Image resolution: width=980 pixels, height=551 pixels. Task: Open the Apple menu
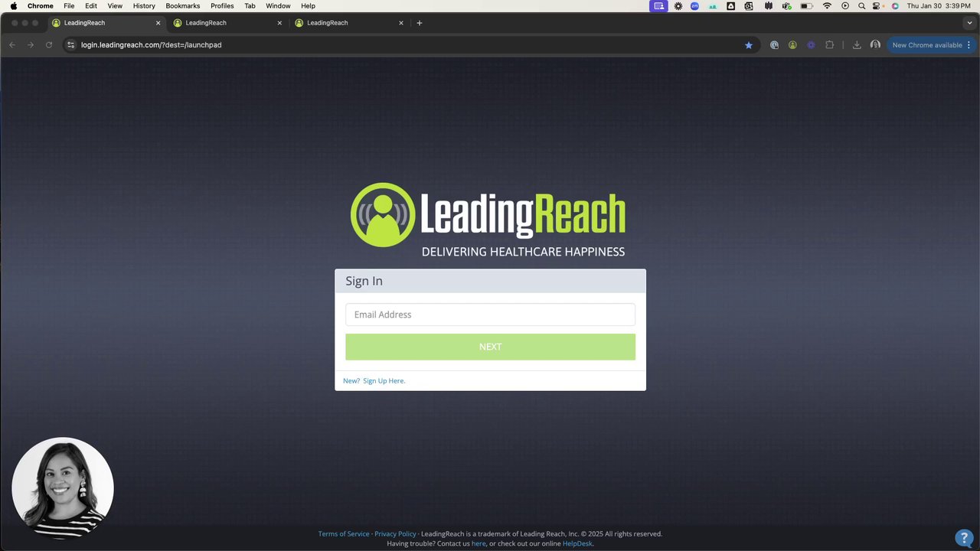point(13,6)
